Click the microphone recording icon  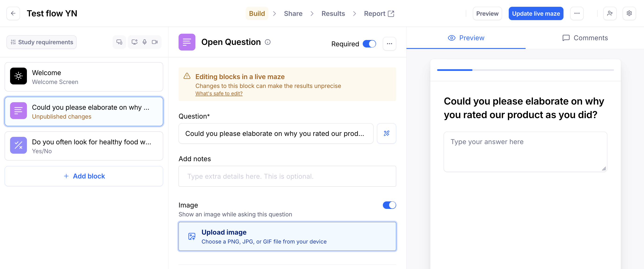pyautogui.click(x=144, y=42)
